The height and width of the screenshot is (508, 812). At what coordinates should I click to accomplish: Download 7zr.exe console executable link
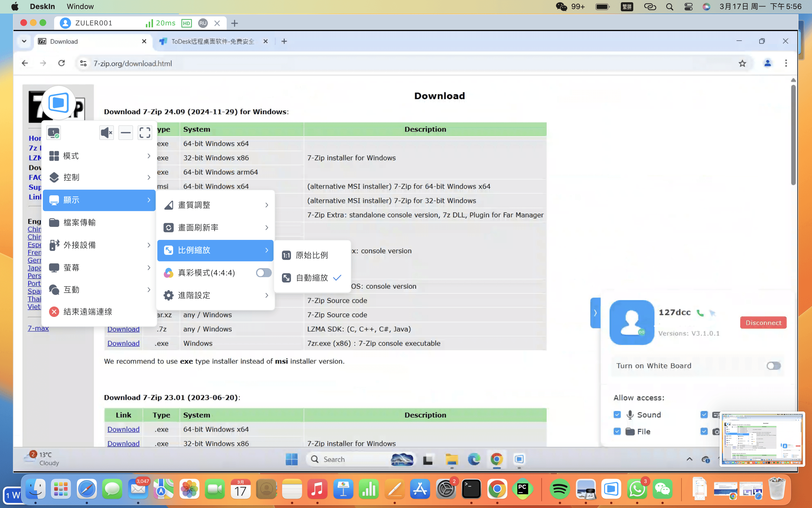[x=123, y=343]
